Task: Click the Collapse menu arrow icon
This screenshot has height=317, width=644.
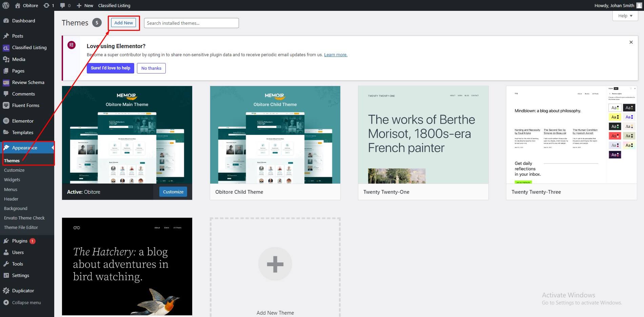Action: click(x=6, y=302)
